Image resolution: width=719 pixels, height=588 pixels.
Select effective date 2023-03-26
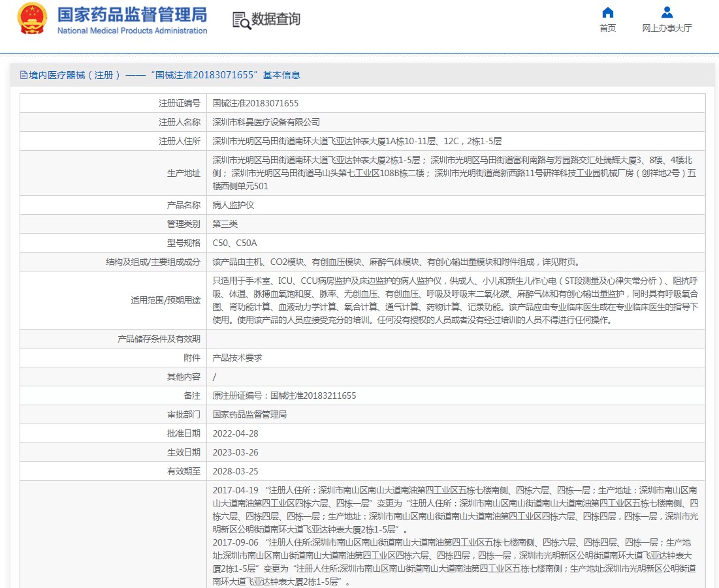click(x=235, y=452)
